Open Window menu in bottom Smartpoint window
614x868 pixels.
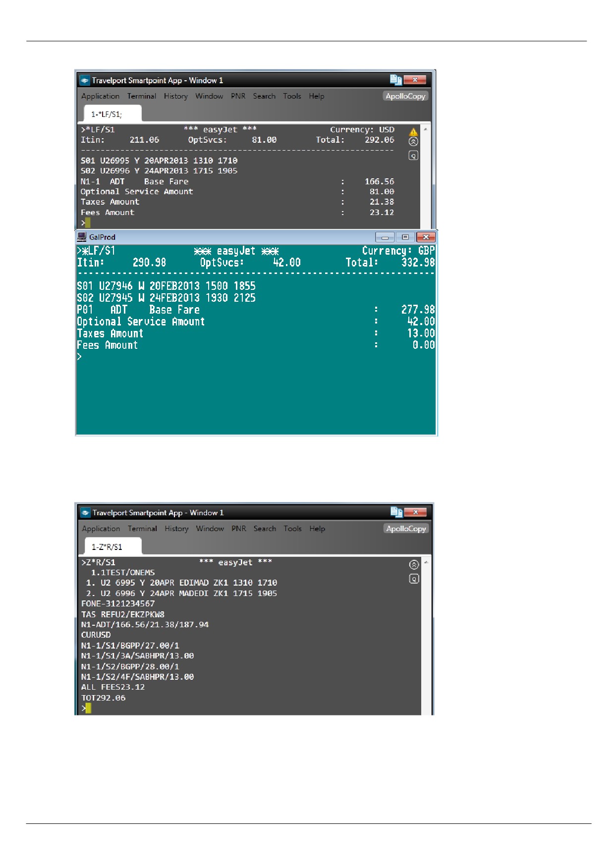click(x=210, y=529)
